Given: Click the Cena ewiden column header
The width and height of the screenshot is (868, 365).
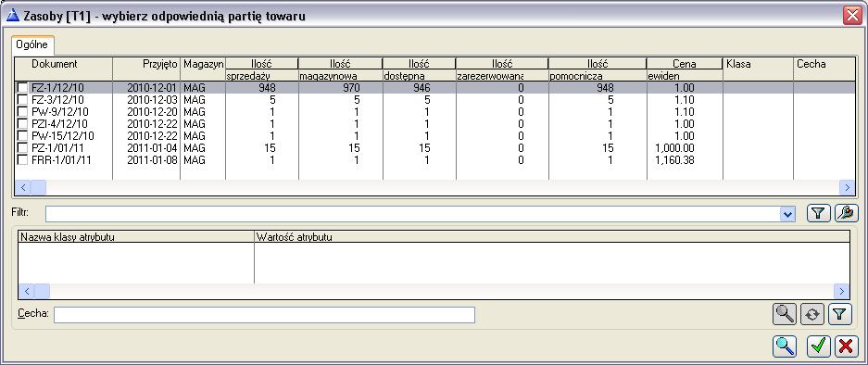Looking at the screenshot, I should pos(685,69).
